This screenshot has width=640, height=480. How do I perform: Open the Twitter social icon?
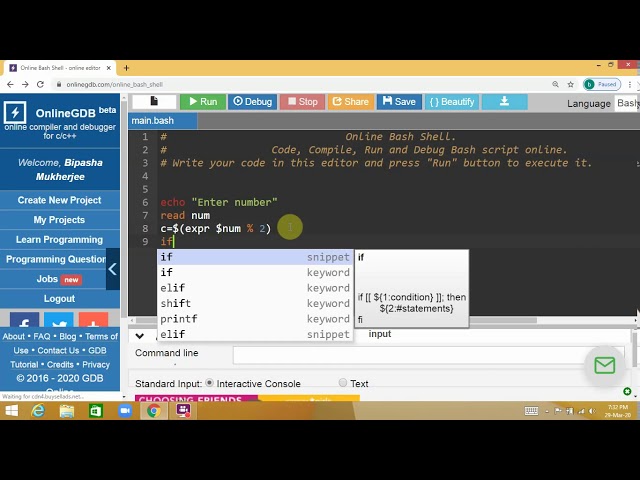[x=59, y=320]
